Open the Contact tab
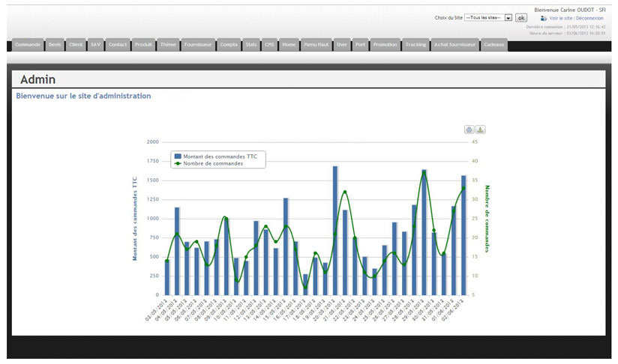 [118, 45]
